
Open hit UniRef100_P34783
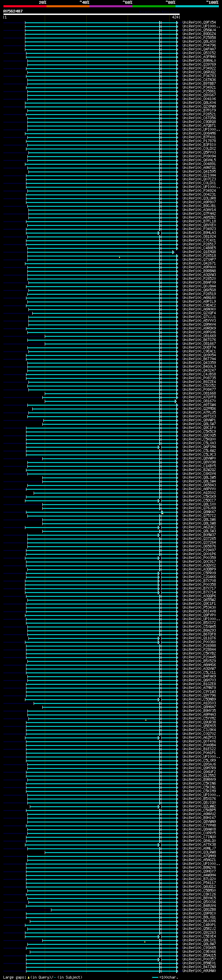coord(199,76)
